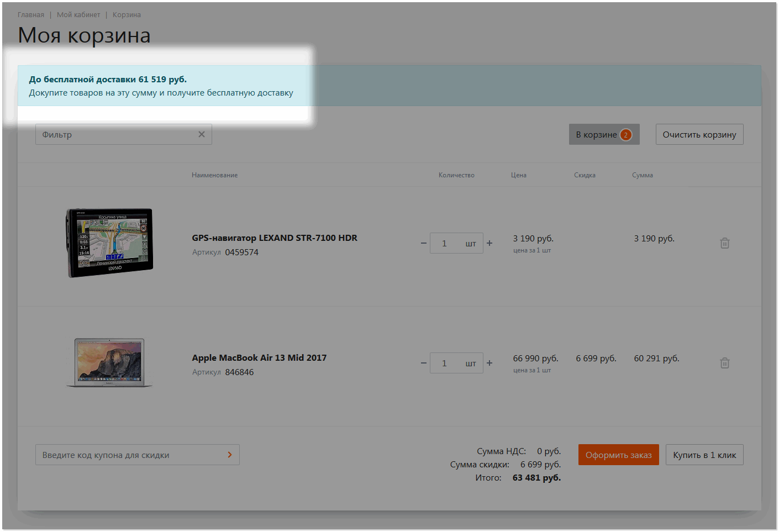779x532 pixels.
Task: Open Мой кабинет breadcrumb link
Action: coord(78,15)
